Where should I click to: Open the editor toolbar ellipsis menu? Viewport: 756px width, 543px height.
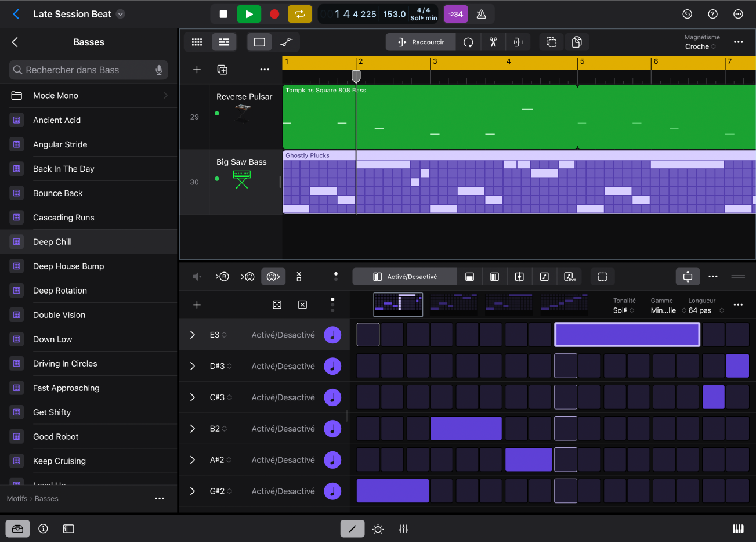pos(713,277)
